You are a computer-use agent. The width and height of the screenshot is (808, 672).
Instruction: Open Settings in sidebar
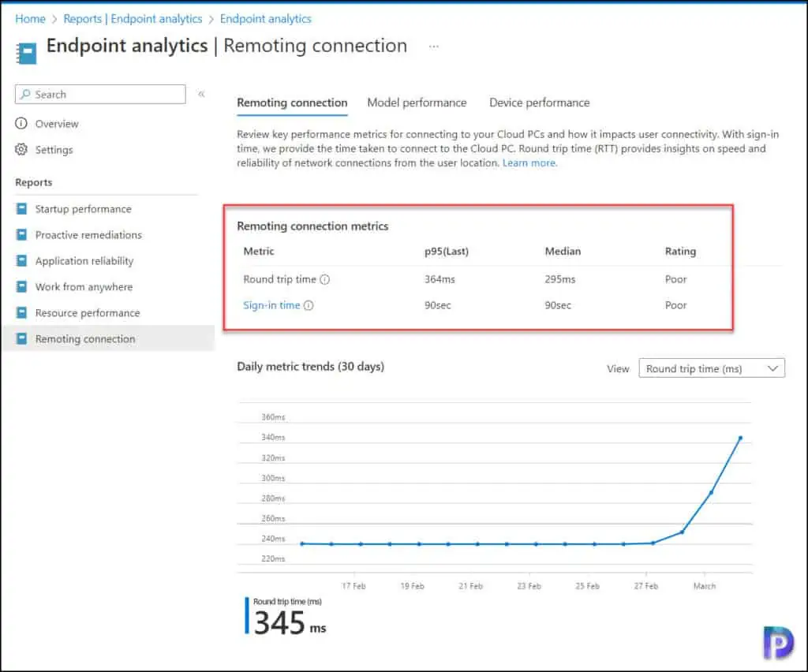click(54, 150)
